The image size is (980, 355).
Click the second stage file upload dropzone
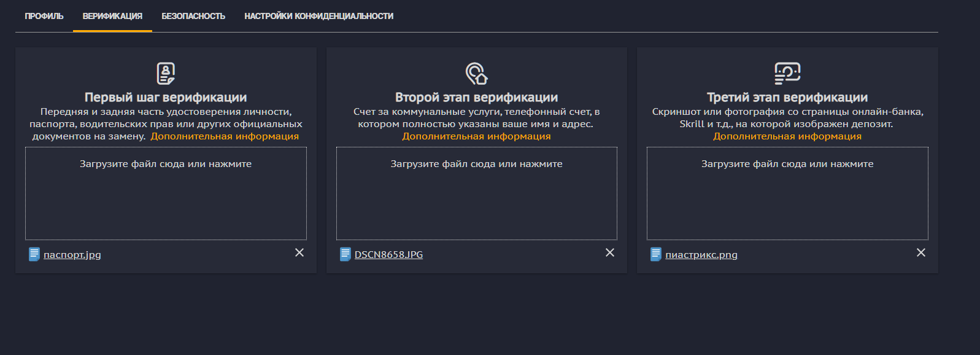(476, 193)
